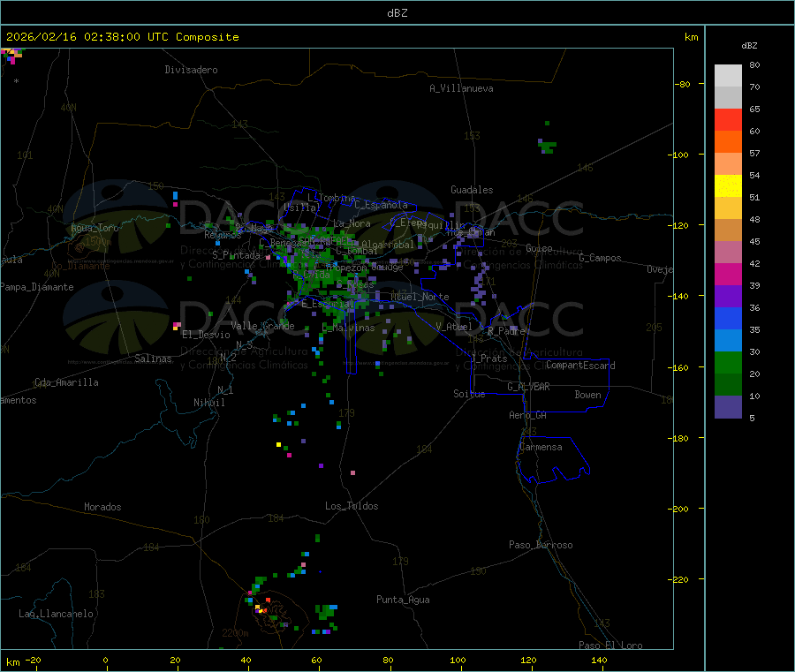Click the Los_Toldos map label
The height and width of the screenshot is (672, 795).
tap(352, 506)
